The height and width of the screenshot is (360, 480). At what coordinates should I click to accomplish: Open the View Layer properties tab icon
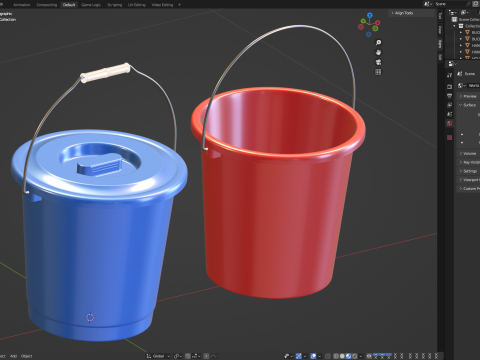tap(449, 105)
